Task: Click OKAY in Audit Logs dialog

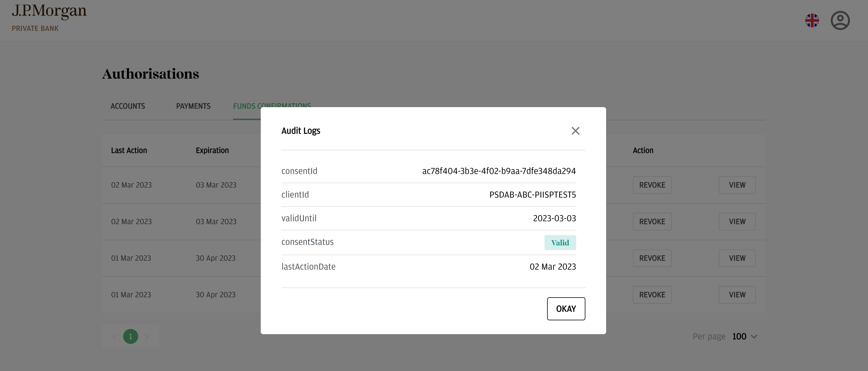Action: click(566, 308)
